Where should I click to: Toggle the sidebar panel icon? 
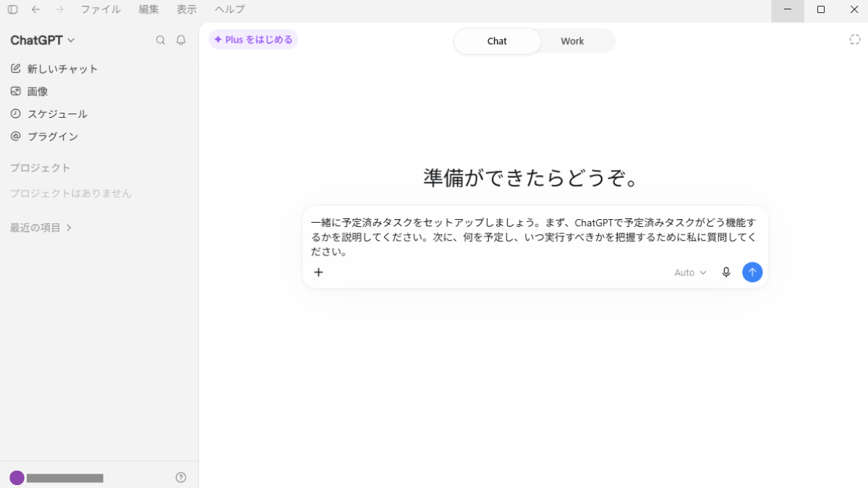point(12,9)
